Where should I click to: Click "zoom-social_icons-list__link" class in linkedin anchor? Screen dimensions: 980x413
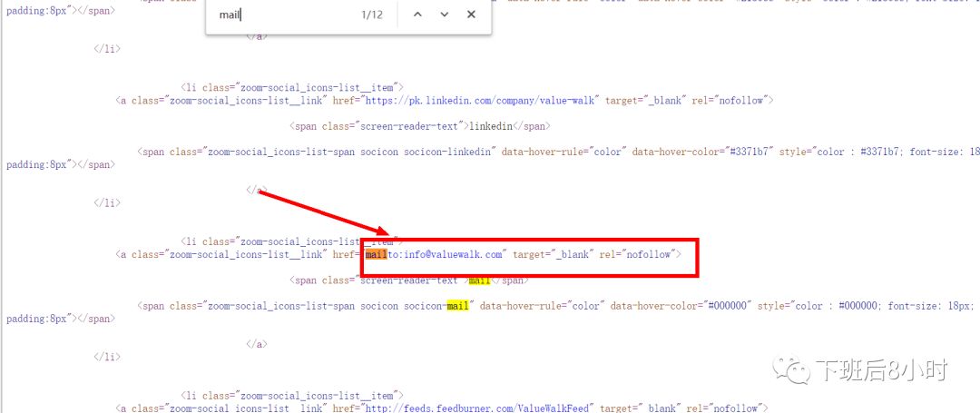point(246,100)
